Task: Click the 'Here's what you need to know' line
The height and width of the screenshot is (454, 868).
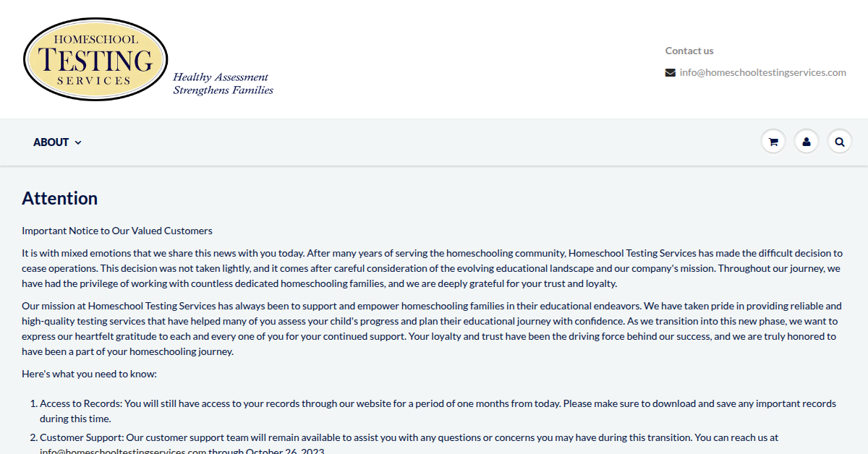Action: [x=89, y=374]
